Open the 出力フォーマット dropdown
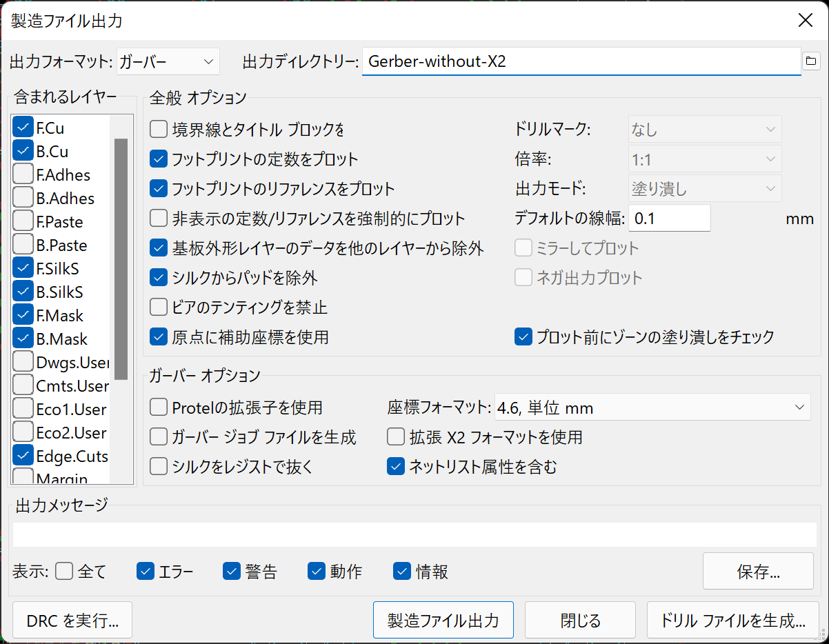This screenshot has height=644, width=829. 168,61
